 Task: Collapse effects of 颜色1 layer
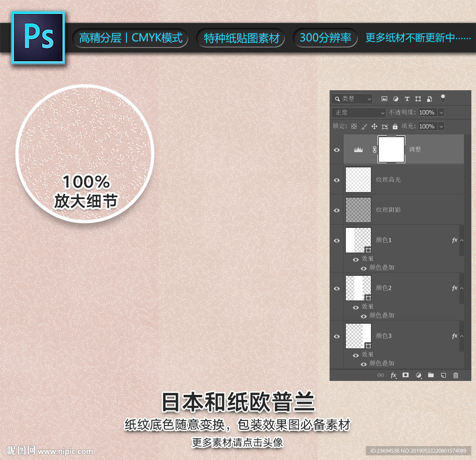[462, 240]
